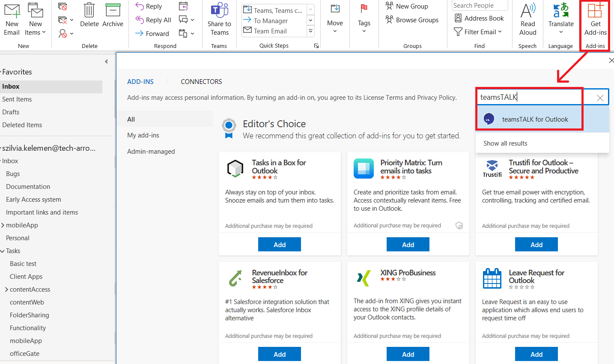The width and height of the screenshot is (614, 364).
Task: Clear the add-in search box
Action: (600, 98)
